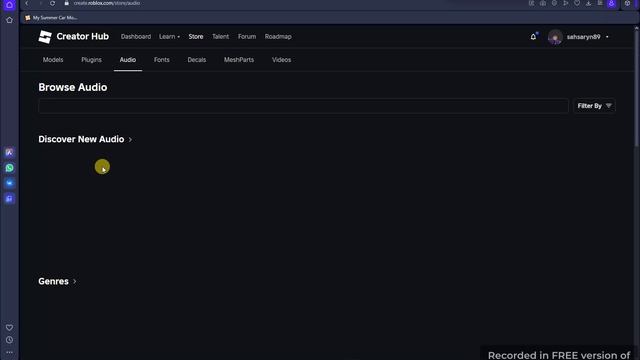Click the purple browser profile icon
Screen dimensions: 640x360
[x=611, y=3]
